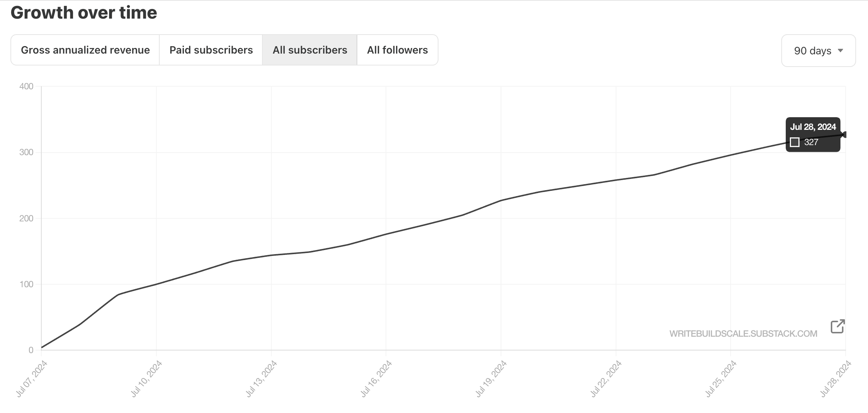
Task: Toggle the series checkbox in the Jul 28 tooltip
Action: (x=795, y=142)
